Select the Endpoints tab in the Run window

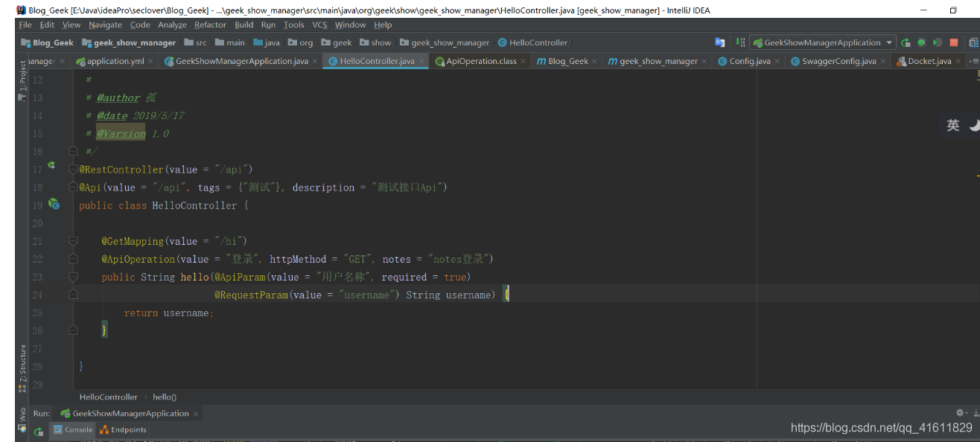pos(122,429)
